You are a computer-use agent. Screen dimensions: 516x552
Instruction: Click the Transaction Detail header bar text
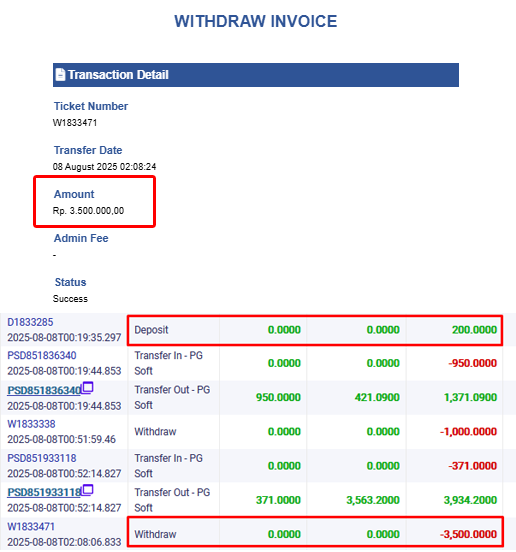118,75
